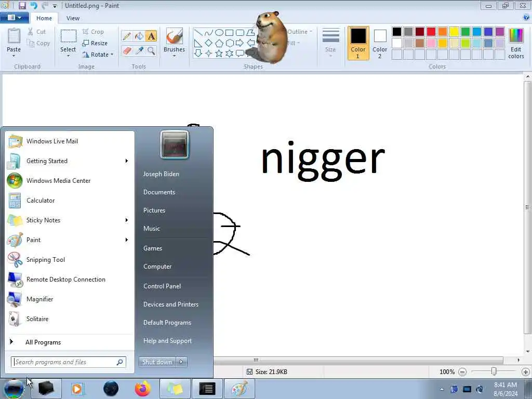This screenshot has width=532, height=399.
Task: Expand Shut down options arrow
Action: (181, 362)
